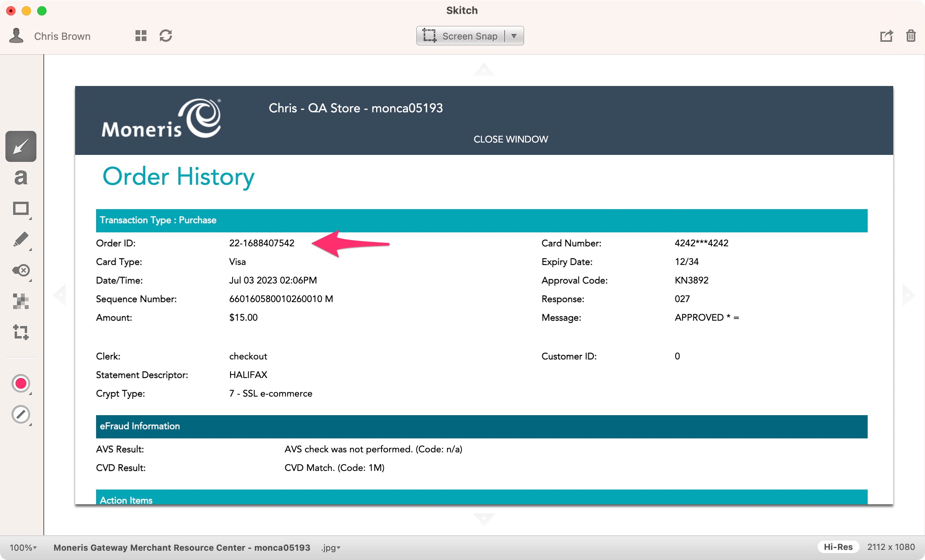Open the 100% zoom dropdown
This screenshot has width=925, height=560.
point(23,548)
